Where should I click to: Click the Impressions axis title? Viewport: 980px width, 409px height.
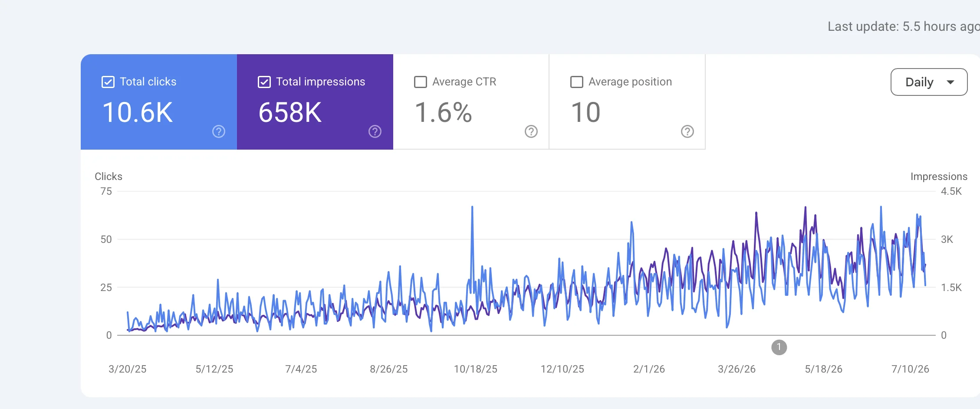point(939,177)
